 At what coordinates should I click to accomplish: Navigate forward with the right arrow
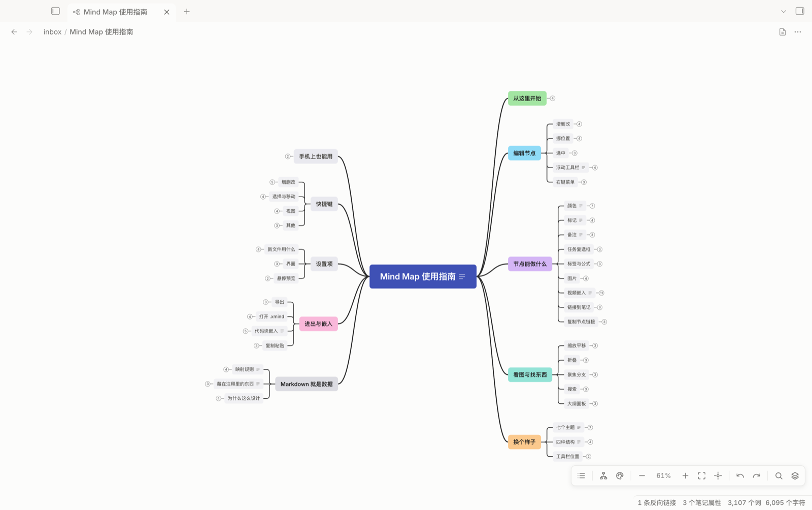click(29, 32)
